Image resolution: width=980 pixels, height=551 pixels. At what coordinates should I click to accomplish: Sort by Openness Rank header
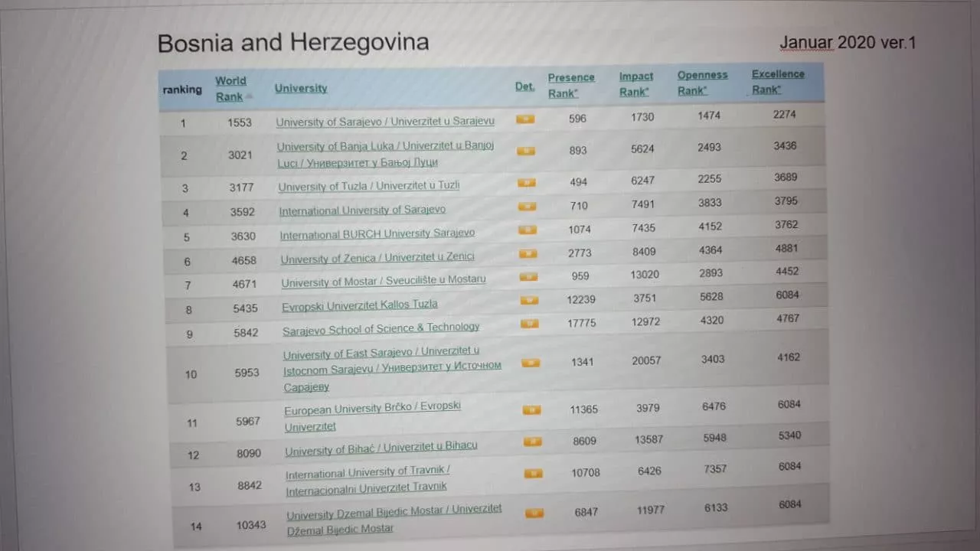pos(702,83)
